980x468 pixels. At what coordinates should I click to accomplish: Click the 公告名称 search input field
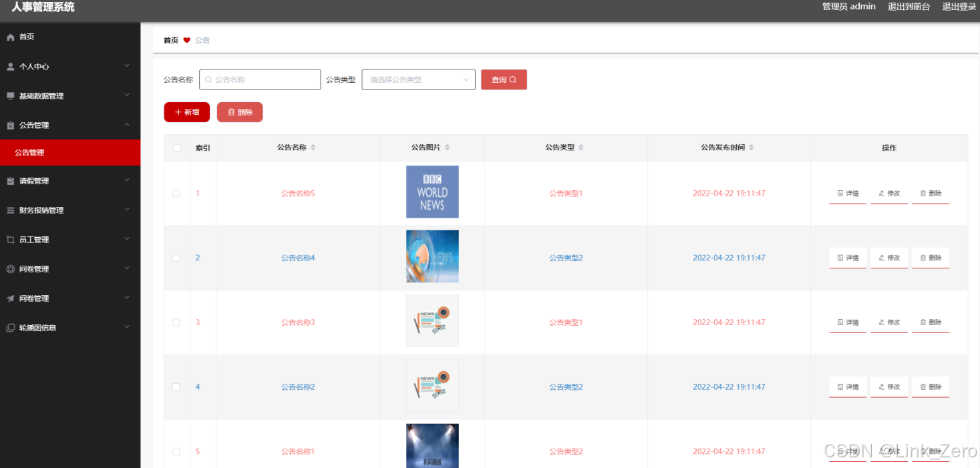(260, 79)
